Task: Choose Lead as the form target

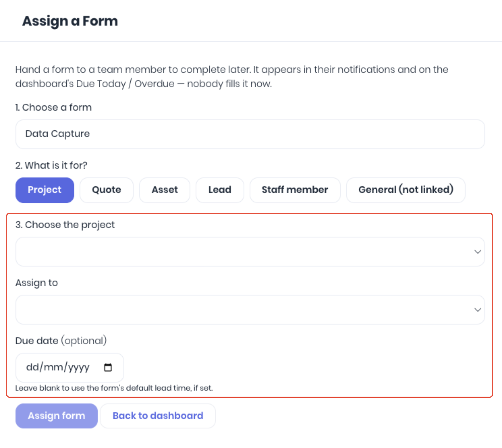Action: tap(220, 190)
